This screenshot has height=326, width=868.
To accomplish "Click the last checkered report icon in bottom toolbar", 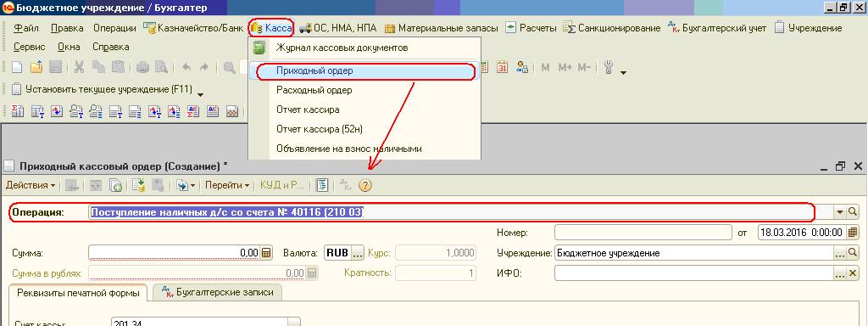I will tap(232, 111).
